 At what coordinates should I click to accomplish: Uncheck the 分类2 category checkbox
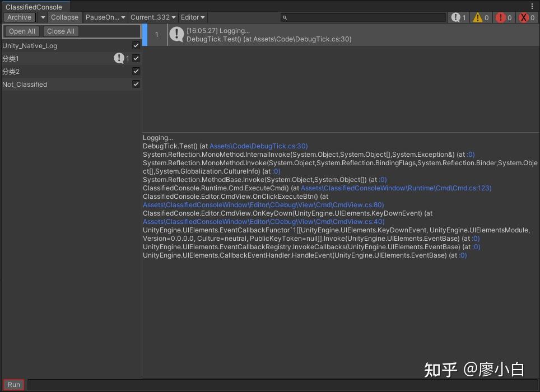pos(136,71)
